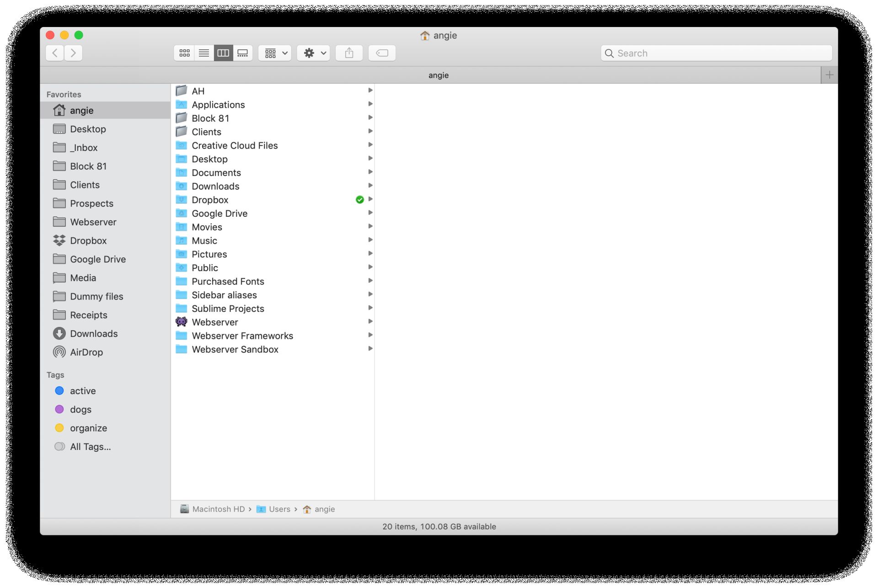The image size is (878, 588).
Task: Expand the Dropbox folder arrow
Action: click(370, 199)
